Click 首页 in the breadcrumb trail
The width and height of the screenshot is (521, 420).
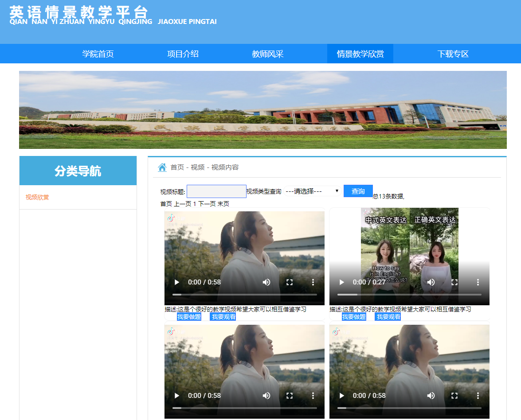click(x=177, y=167)
